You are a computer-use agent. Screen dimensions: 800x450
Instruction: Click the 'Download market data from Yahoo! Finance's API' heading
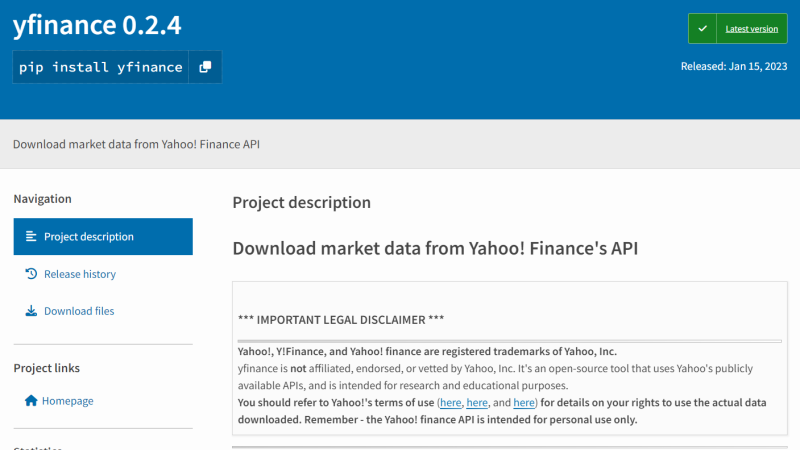pyautogui.click(x=435, y=248)
